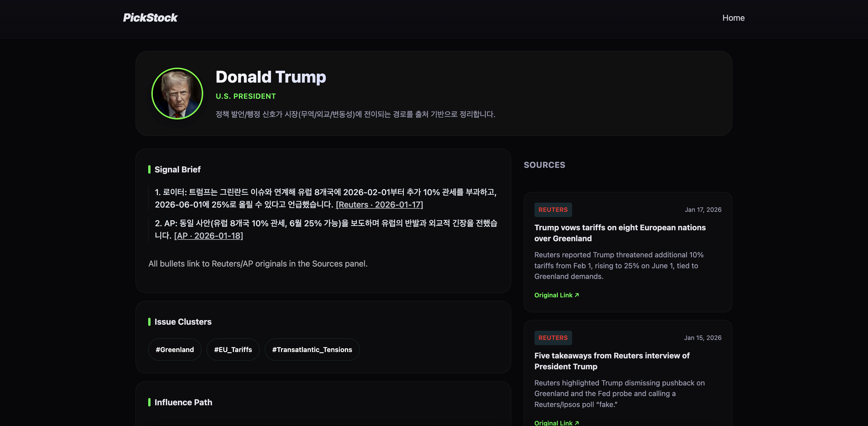
Task: Toggle the #EU_Tariffs issue cluster chip
Action: (233, 349)
